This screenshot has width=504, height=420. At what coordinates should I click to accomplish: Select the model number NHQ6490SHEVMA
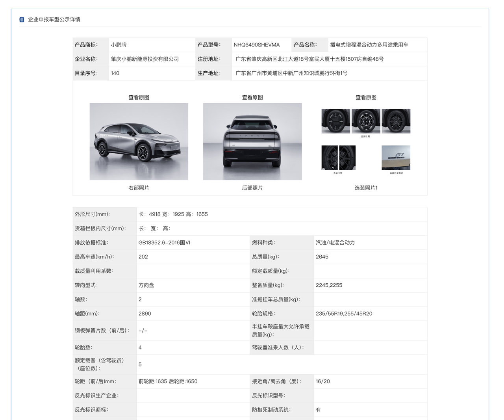[x=257, y=45]
